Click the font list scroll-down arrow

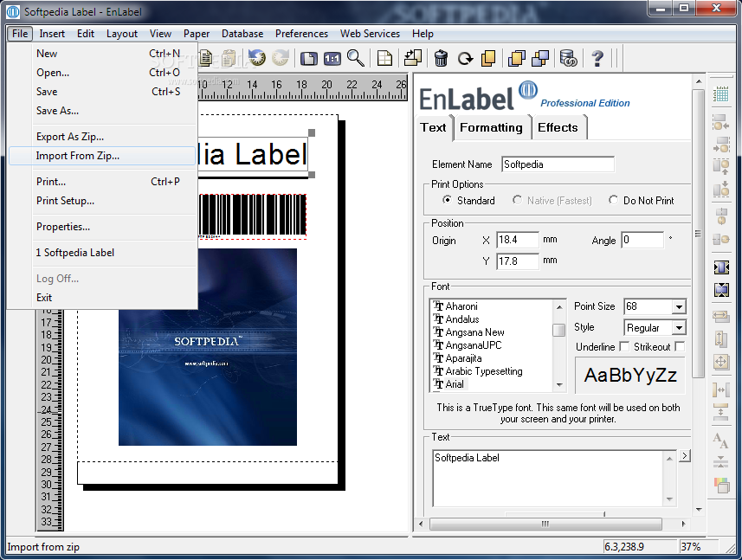(x=559, y=385)
